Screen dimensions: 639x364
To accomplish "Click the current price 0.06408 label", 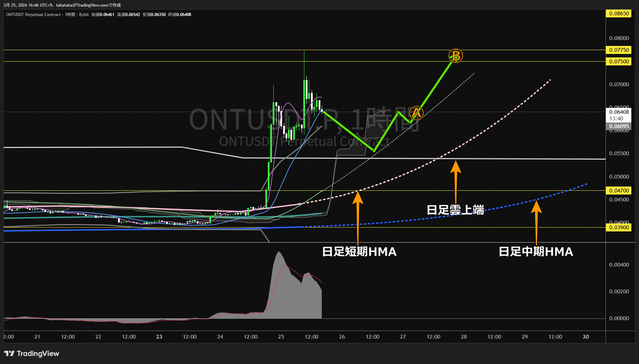I will pos(619,112).
